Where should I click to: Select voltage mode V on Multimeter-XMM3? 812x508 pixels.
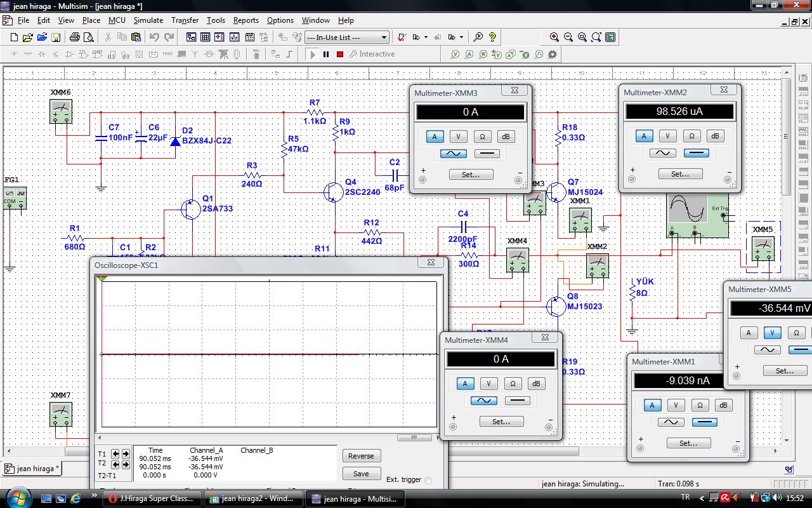pyautogui.click(x=458, y=137)
